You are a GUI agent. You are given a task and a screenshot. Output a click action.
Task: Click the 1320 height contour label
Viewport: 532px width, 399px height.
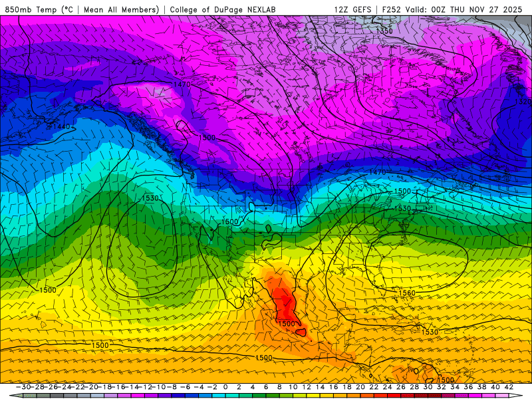coord(523,102)
